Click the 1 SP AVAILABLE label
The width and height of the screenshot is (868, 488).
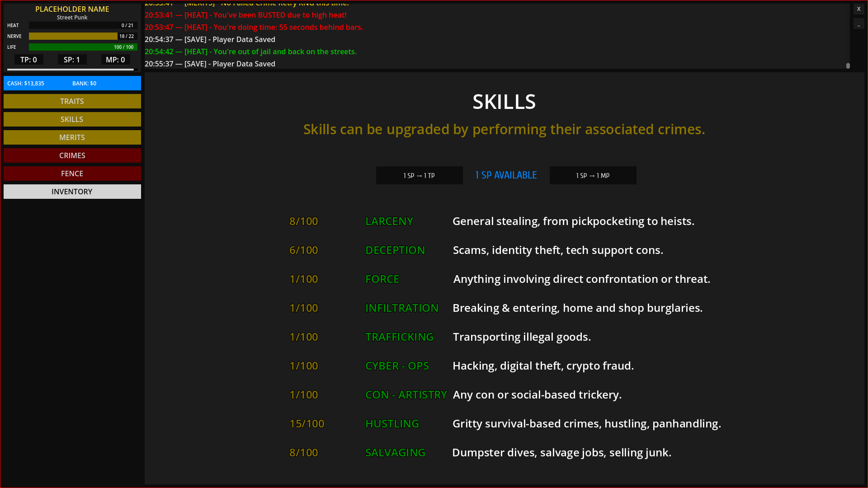[x=506, y=175]
